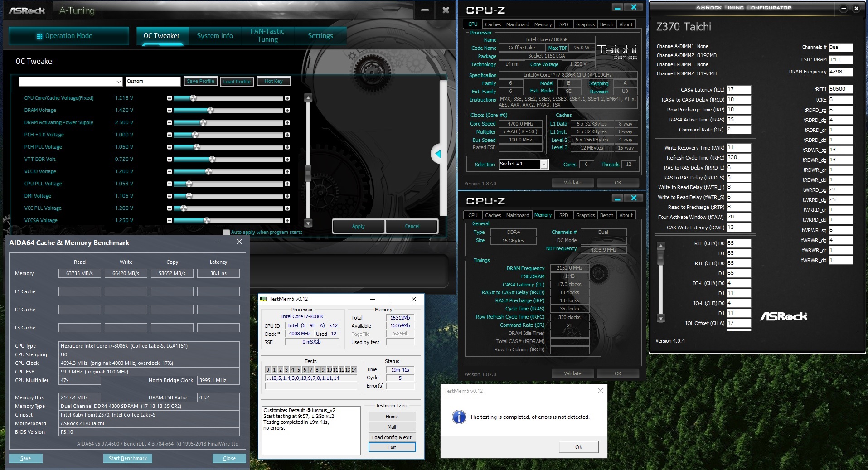Cancel the OC Tweaker changes

[x=412, y=226]
